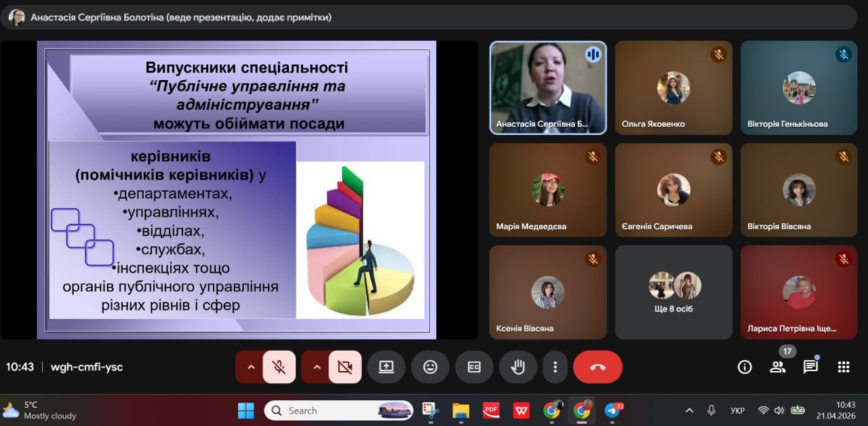The image size is (868, 426).
Task: Show the participants people panel
Action: pyautogui.click(x=777, y=367)
